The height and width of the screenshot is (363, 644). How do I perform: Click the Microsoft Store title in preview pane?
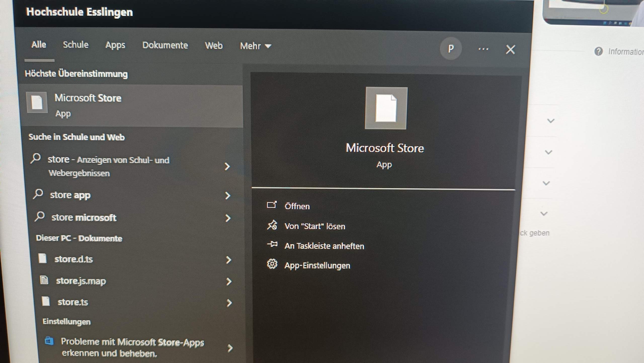point(385,148)
